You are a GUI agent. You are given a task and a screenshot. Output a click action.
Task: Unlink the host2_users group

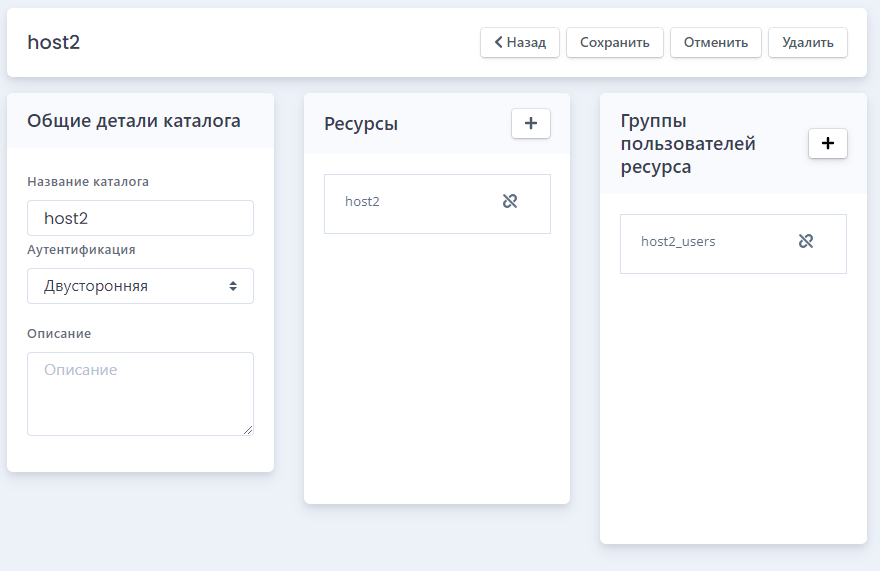pos(805,241)
